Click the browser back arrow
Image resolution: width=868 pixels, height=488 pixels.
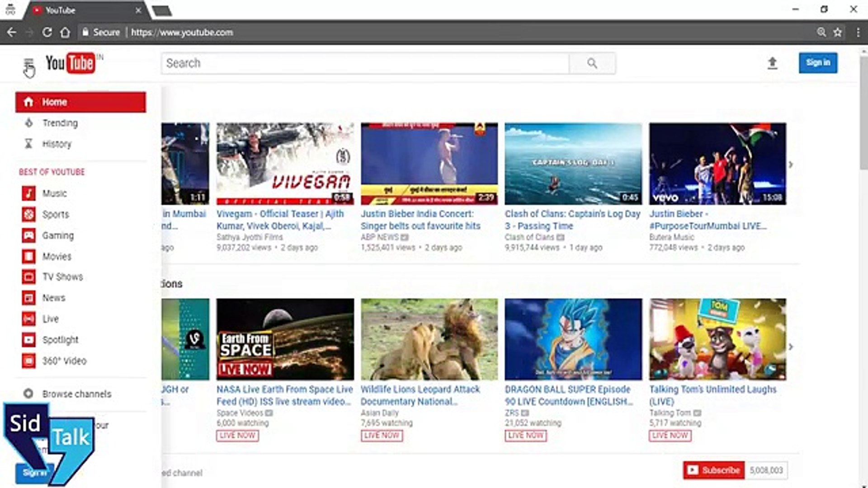(x=12, y=32)
